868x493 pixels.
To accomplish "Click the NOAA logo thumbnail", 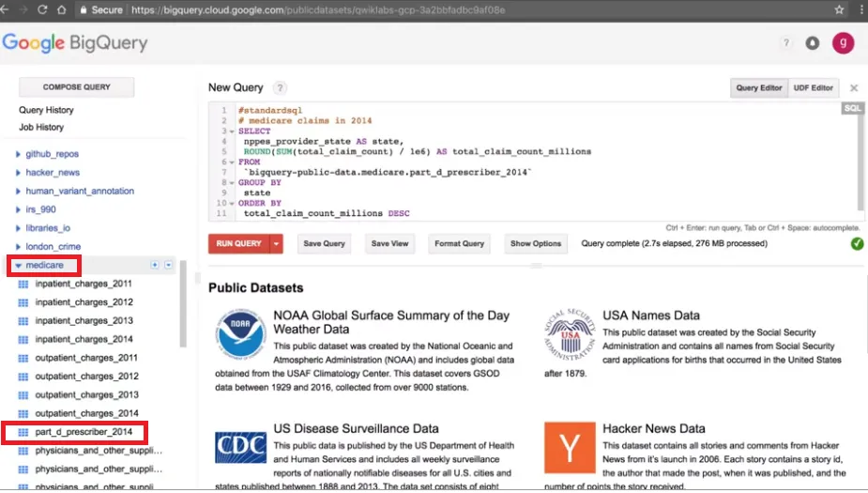I will pyautogui.click(x=240, y=334).
